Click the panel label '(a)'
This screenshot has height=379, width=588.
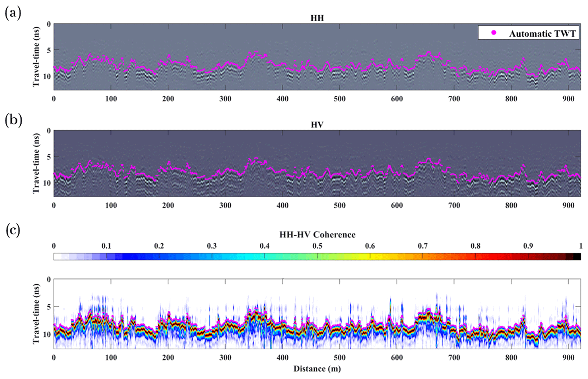click(x=13, y=13)
